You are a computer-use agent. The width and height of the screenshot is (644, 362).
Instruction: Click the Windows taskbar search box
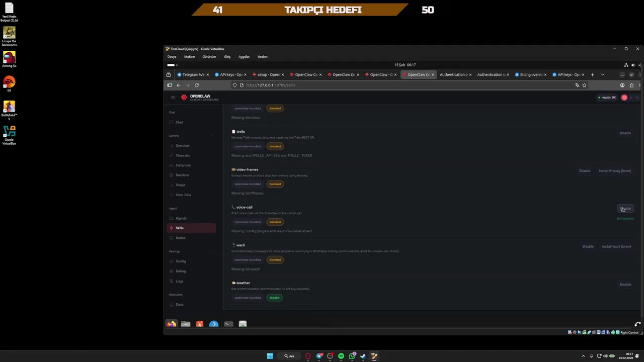click(x=289, y=356)
